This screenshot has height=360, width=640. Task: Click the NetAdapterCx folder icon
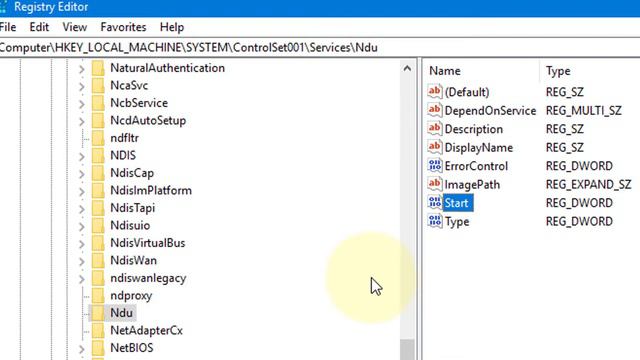tap(98, 331)
